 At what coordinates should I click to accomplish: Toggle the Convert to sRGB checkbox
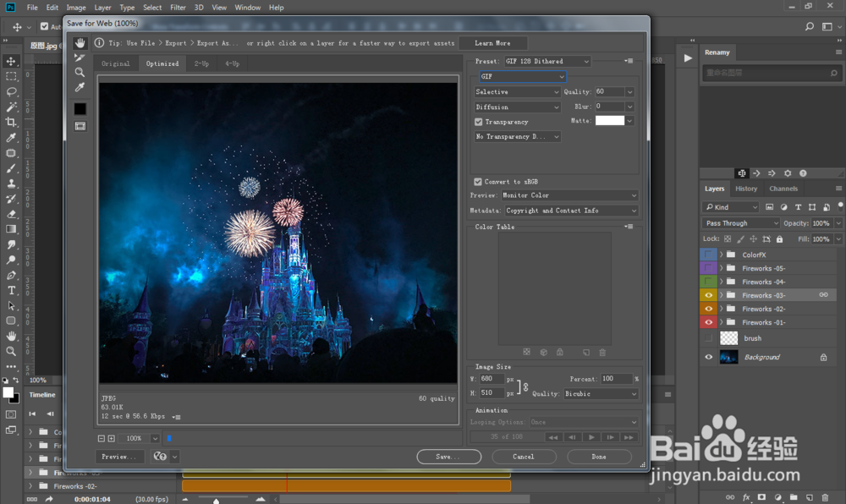click(x=478, y=182)
